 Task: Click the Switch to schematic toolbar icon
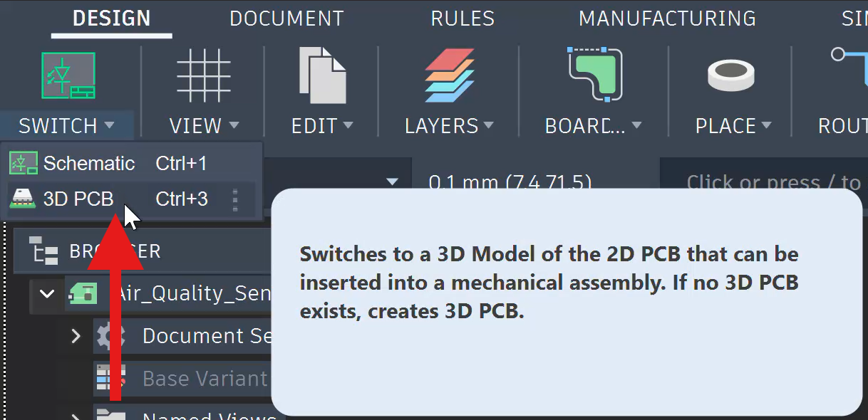coord(68,75)
